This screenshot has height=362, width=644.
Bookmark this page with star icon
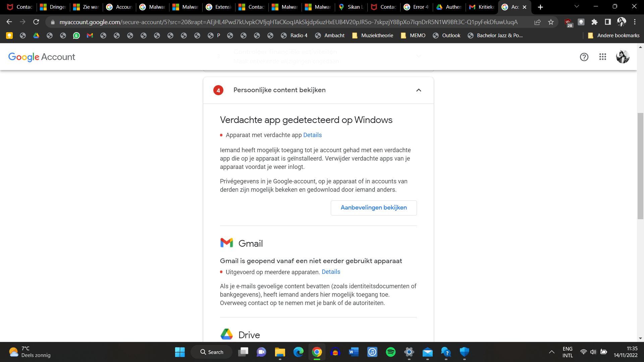point(551,22)
